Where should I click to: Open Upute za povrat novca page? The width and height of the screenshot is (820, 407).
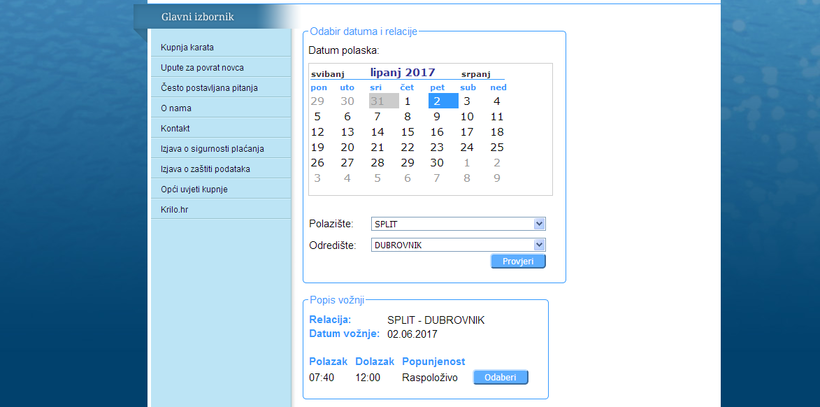coord(202,67)
